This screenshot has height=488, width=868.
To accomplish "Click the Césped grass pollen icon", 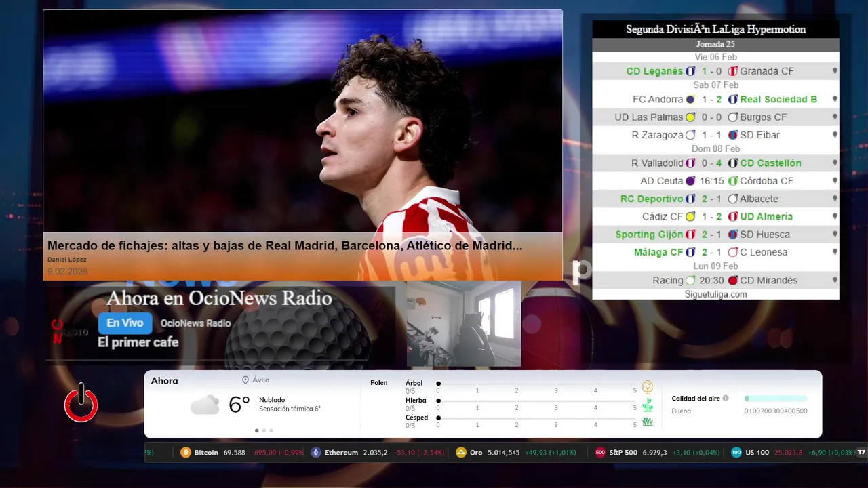I will click(x=648, y=422).
